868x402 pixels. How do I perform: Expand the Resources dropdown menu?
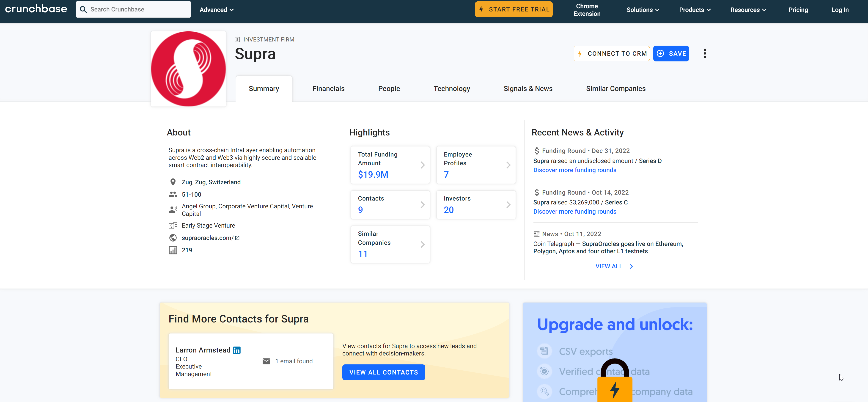pos(748,10)
